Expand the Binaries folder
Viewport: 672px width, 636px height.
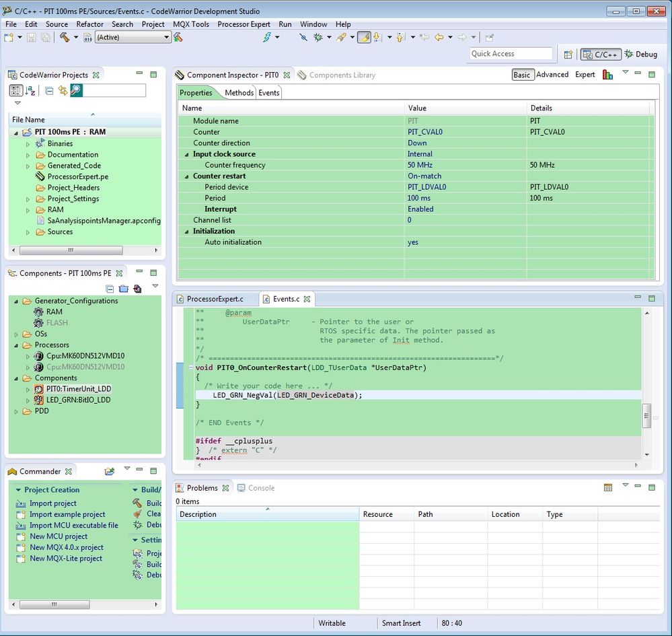coord(28,143)
